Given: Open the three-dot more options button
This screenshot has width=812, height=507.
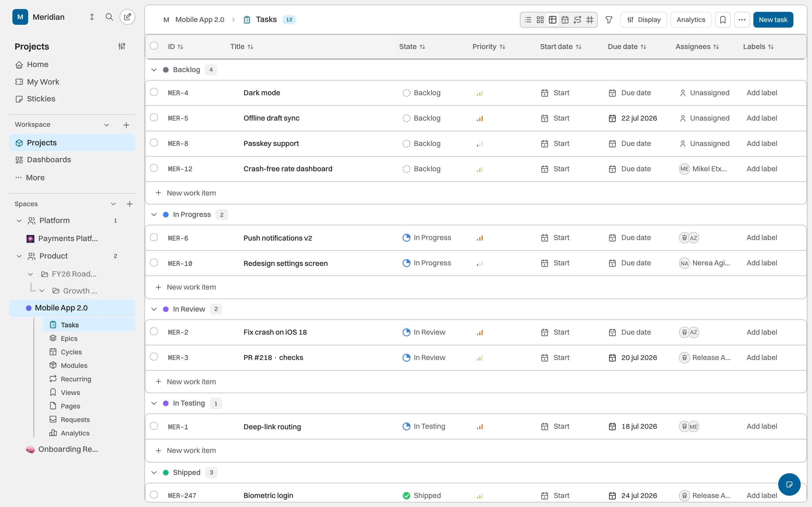Looking at the screenshot, I should click(742, 20).
